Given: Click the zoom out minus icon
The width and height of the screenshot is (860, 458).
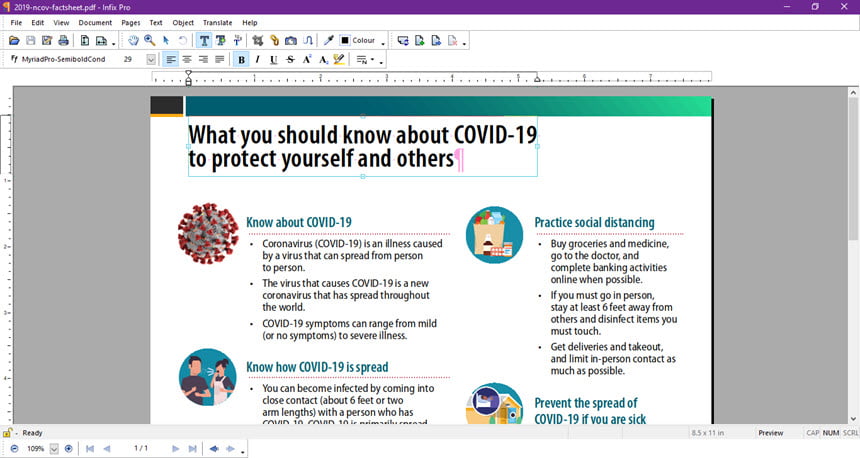Looking at the screenshot, I should 15,449.
